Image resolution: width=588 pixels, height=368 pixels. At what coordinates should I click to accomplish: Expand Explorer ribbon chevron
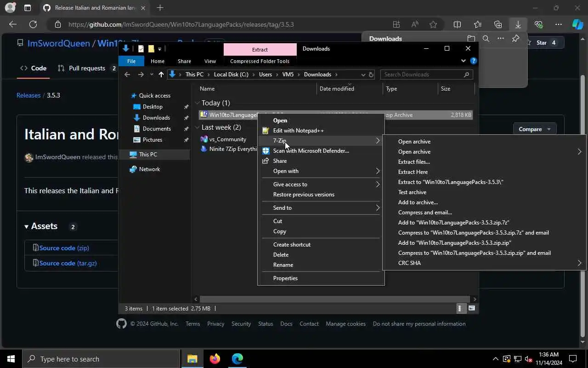pos(464,61)
